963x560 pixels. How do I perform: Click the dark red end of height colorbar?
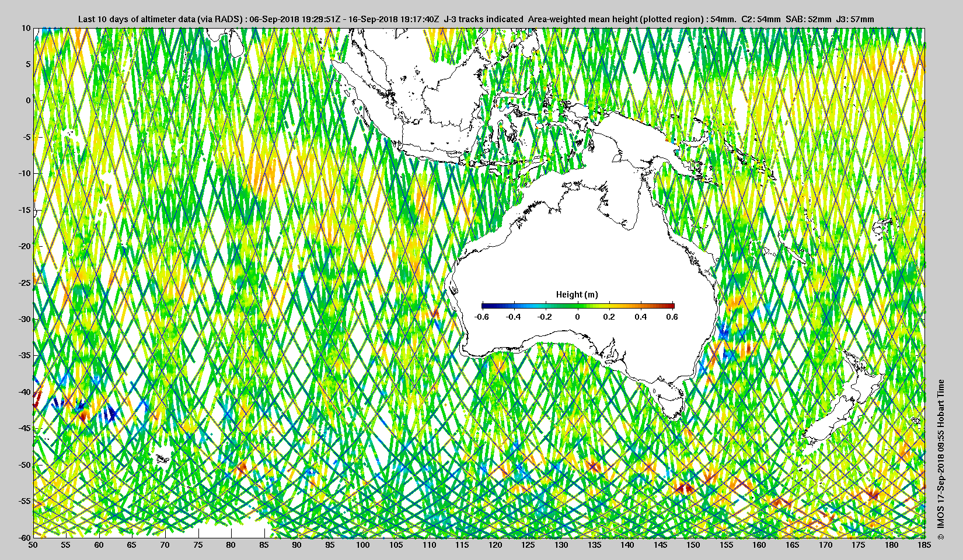coord(671,306)
